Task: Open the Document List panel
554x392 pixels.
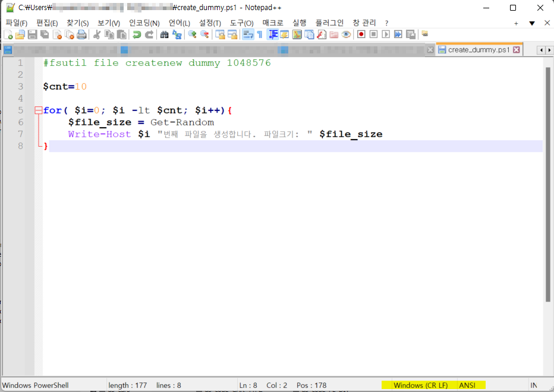Action: pos(309,34)
